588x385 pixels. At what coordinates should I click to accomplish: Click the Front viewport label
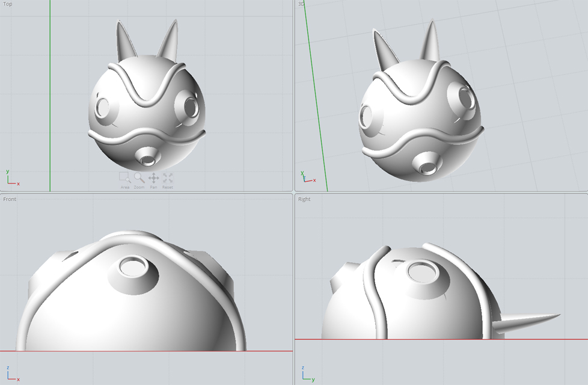[10, 199]
